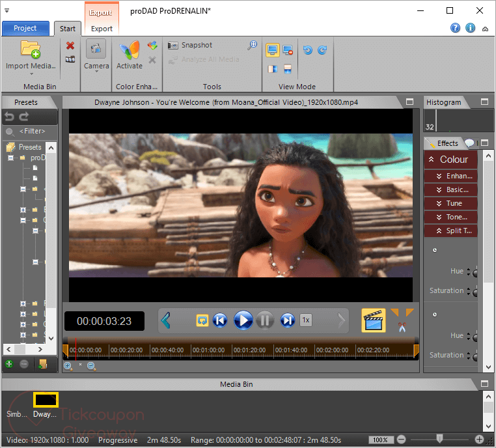This screenshot has height=448, width=496.
Task: Click the Import Media folder icon
Action: (31, 49)
